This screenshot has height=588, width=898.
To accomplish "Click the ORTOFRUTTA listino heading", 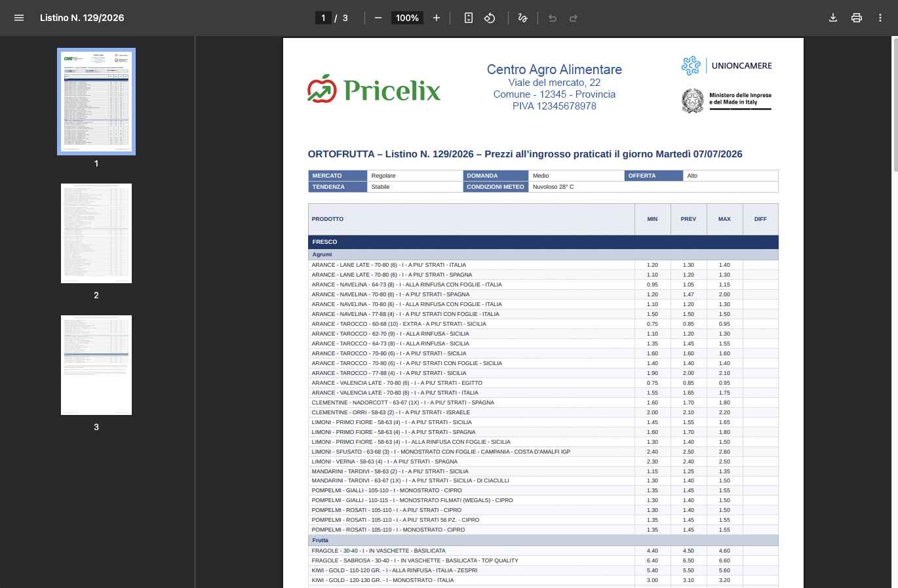I will point(525,154).
